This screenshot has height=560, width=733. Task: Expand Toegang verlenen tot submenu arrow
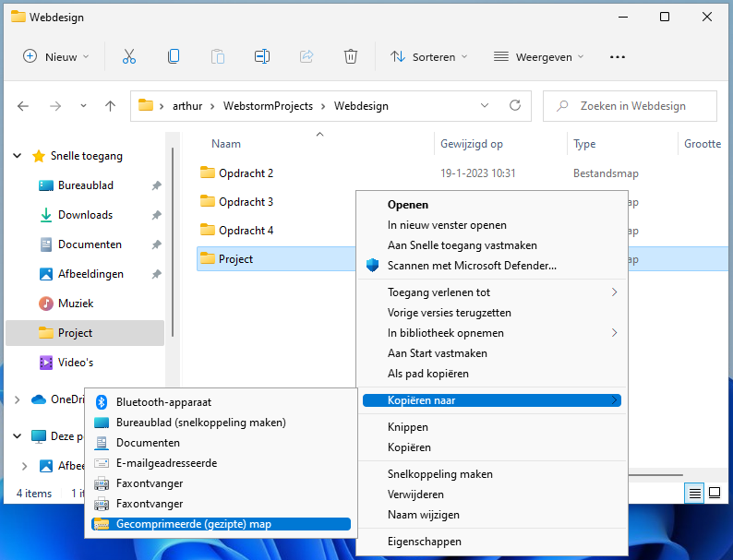[x=614, y=292]
